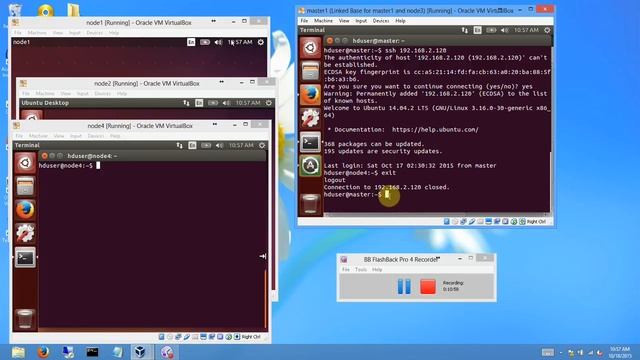The image size is (640, 360).
Task: Open Trash in master1 launcher
Action: click(x=310, y=204)
